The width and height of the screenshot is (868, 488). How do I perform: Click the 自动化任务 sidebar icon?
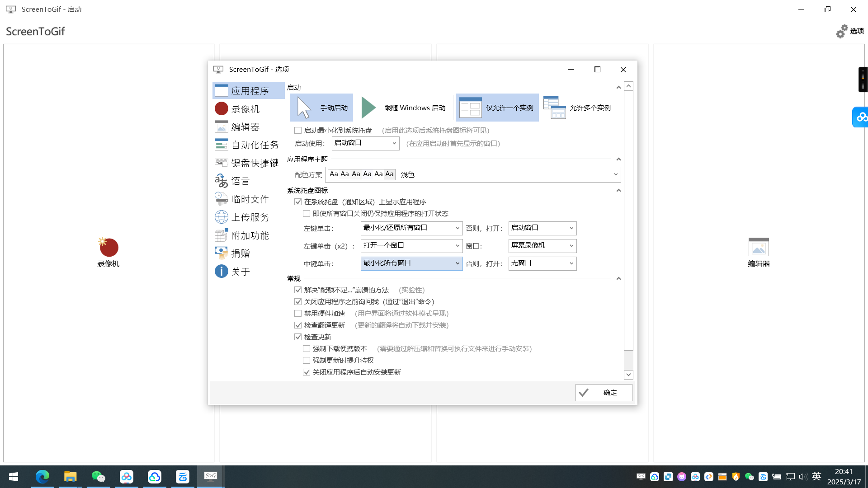221,145
